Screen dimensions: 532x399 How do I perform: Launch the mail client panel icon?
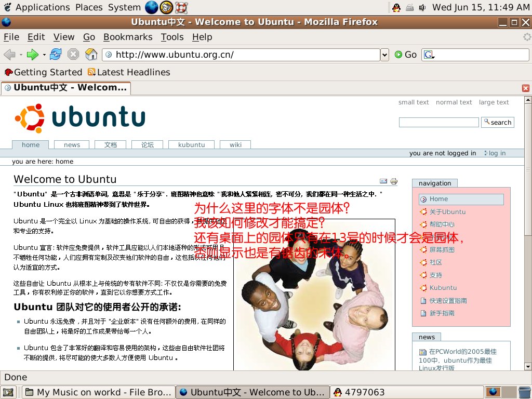pyautogui.click(x=166, y=7)
